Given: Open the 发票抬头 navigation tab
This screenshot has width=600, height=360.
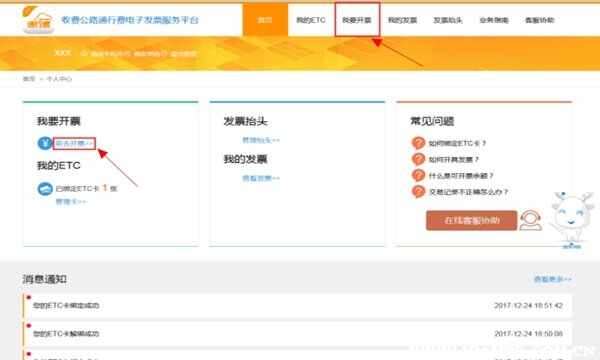Looking at the screenshot, I should coord(448,20).
